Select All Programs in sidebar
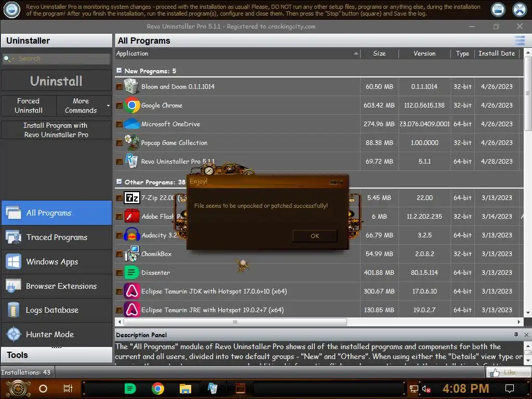 click(x=56, y=212)
